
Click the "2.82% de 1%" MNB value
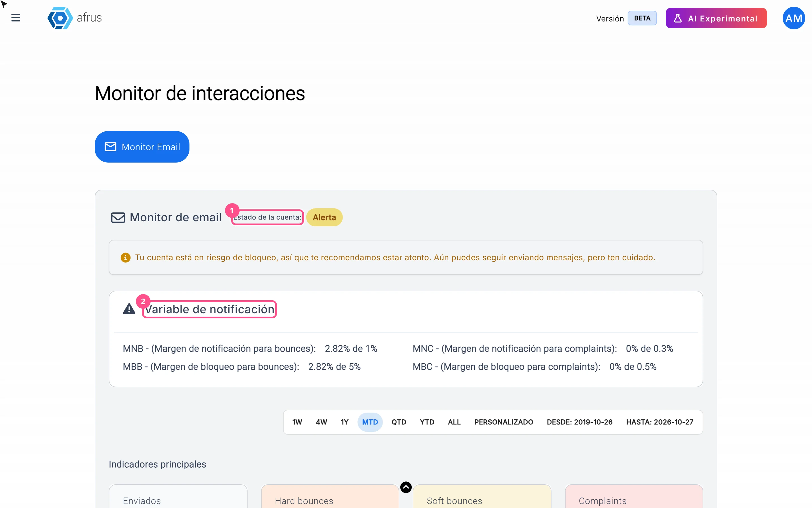click(351, 349)
